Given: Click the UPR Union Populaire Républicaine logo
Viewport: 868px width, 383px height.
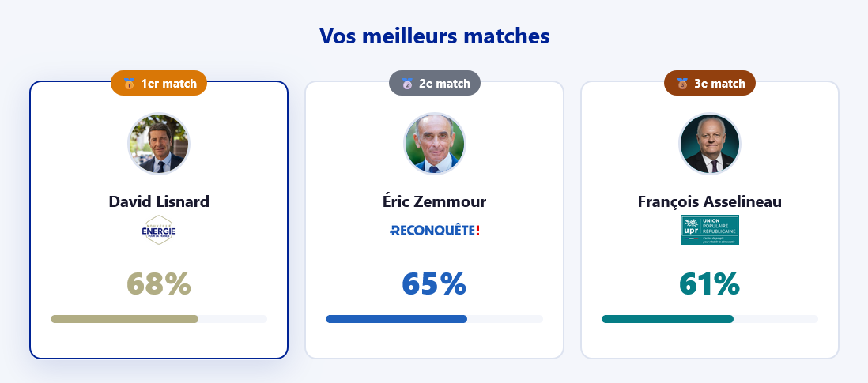Looking at the screenshot, I should [709, 230].
